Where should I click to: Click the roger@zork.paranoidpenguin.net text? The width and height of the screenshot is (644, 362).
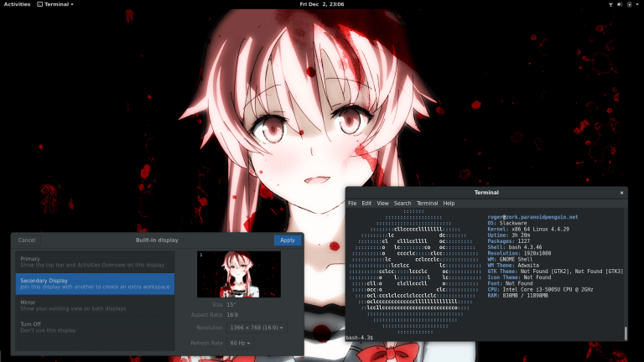[x=532, y=217]
